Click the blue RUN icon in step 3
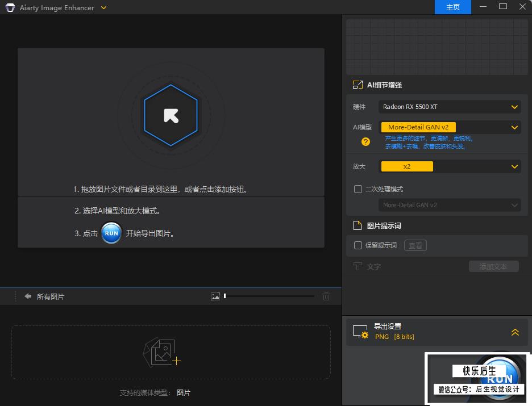The image size is (532, 406). [x=111, y=233]
